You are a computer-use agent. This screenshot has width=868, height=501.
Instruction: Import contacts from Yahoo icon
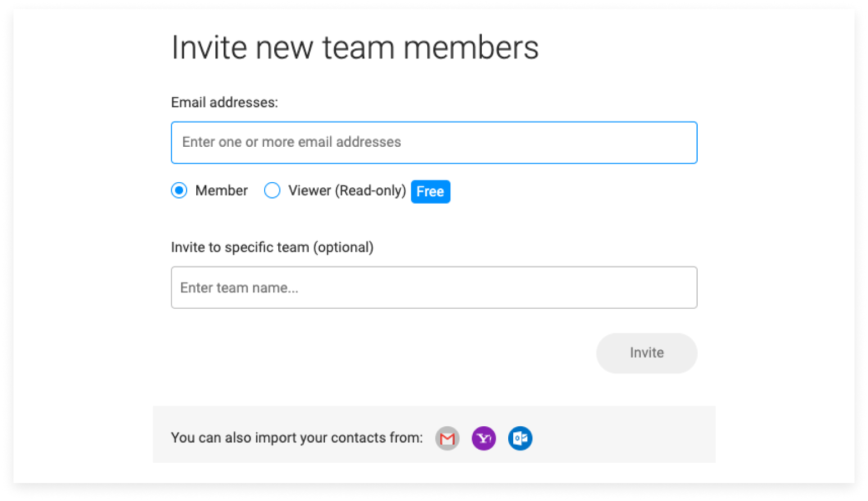pos(484,439)
